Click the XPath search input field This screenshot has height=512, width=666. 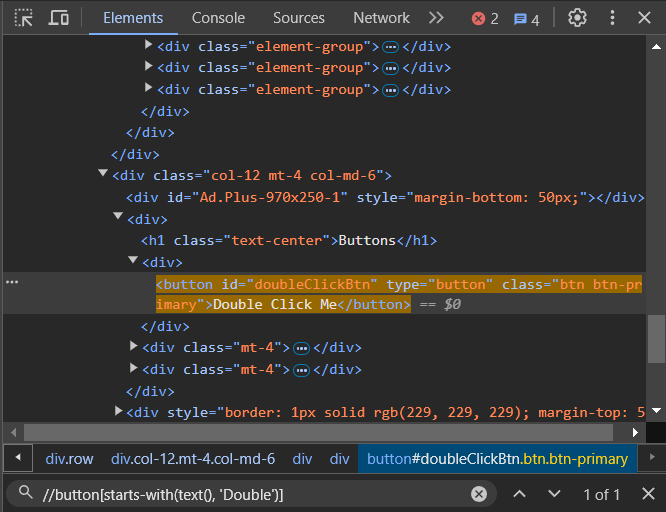250,494
